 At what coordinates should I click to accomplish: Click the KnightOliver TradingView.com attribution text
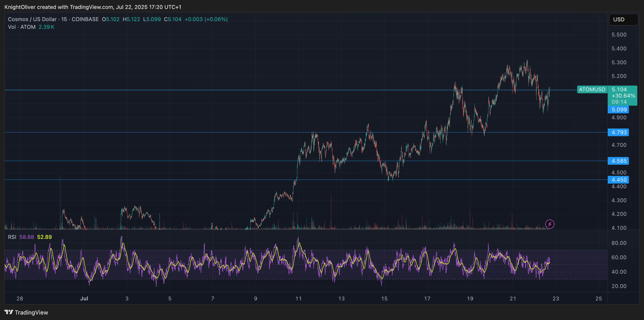tap(93, 7)
